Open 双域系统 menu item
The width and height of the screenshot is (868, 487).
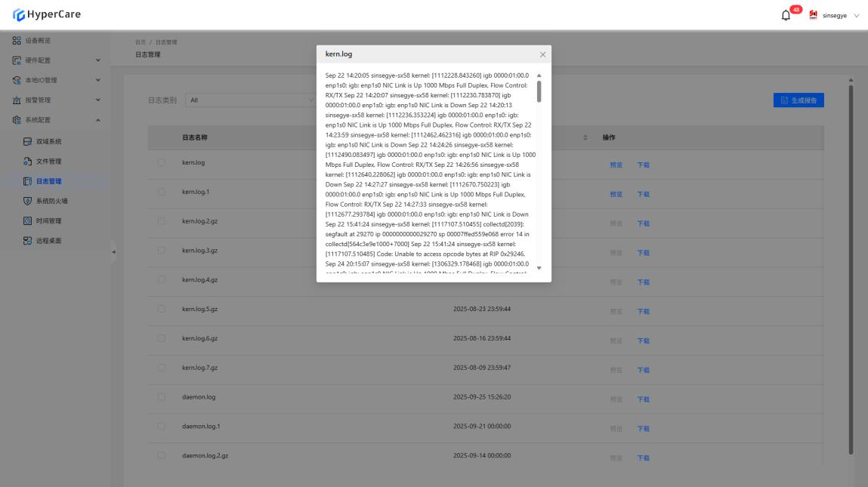point(48,142)
